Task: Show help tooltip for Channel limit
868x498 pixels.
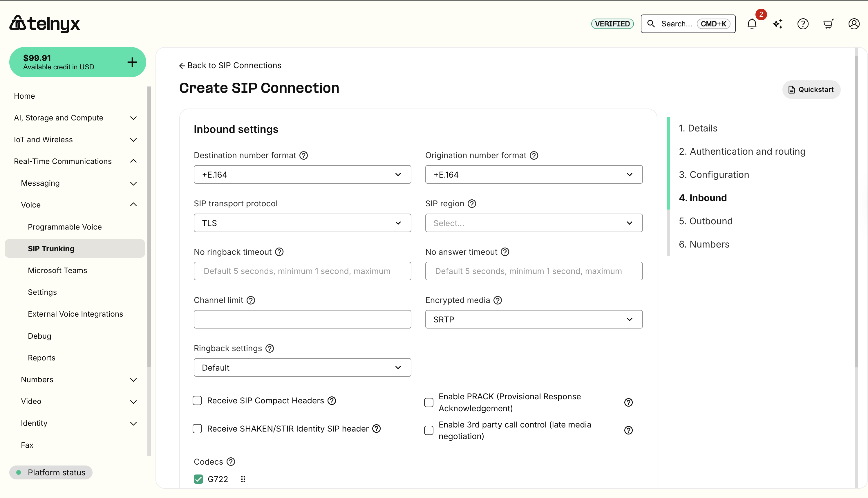Action: point(251,300)
